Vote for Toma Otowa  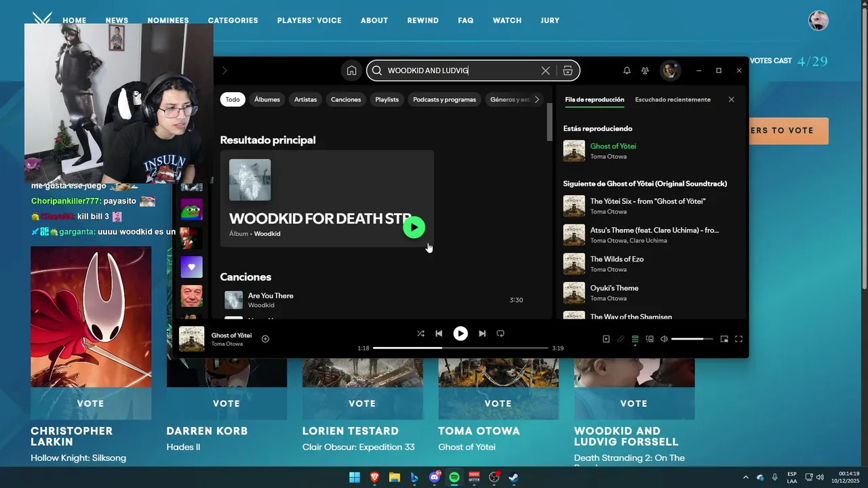[498, 403]
